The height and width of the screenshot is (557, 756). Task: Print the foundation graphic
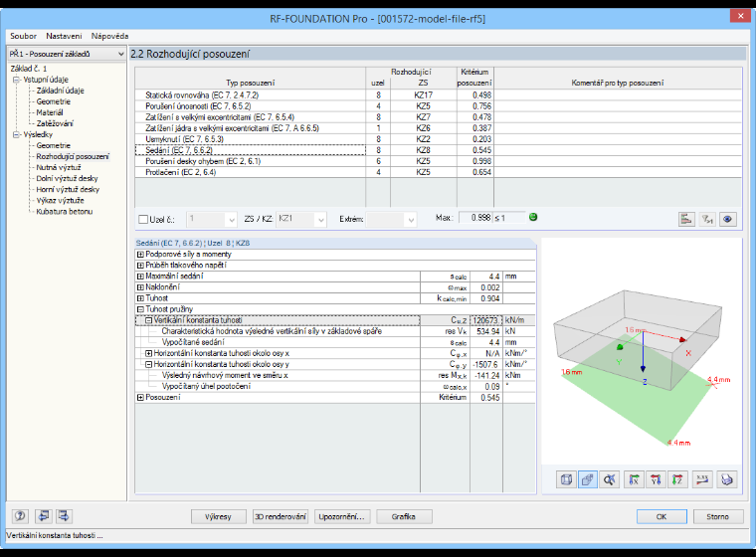pos(726,479)
